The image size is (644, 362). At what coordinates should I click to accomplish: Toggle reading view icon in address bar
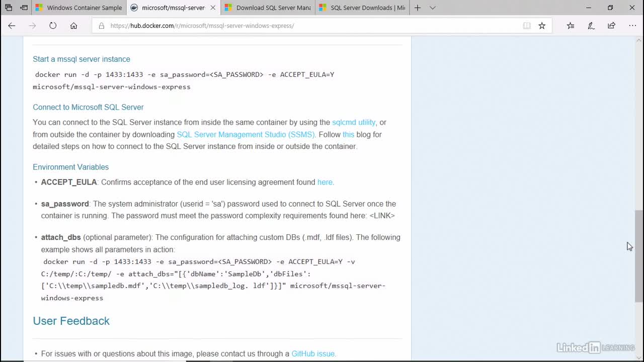pos(527,26)
